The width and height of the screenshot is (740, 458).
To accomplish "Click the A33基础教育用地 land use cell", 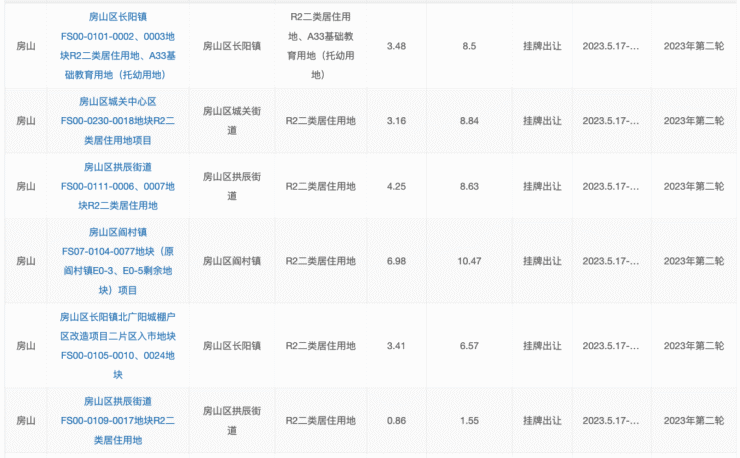I will pyautogui.click(x=320, y=46).
